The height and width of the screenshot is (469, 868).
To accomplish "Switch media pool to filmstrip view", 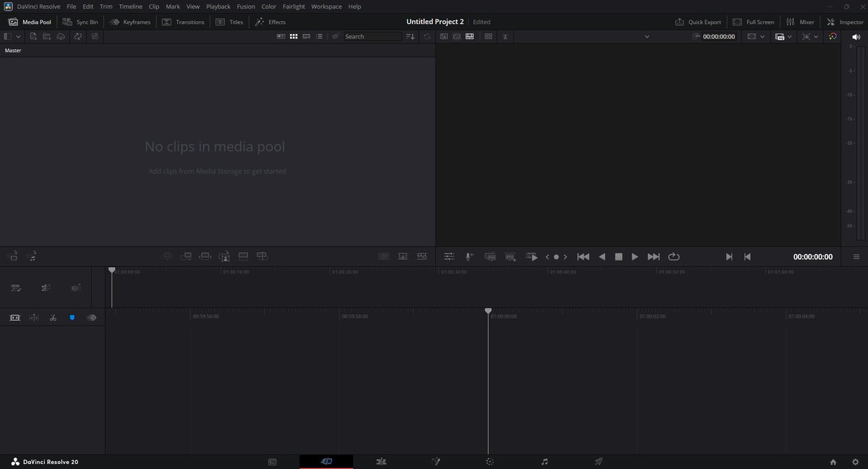I will [307, 36].
